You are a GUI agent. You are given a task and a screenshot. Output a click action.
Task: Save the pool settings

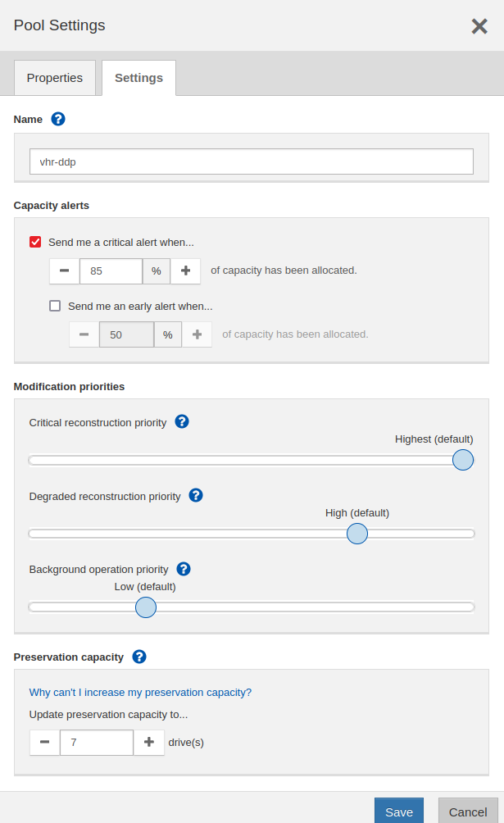click(399, 812)
